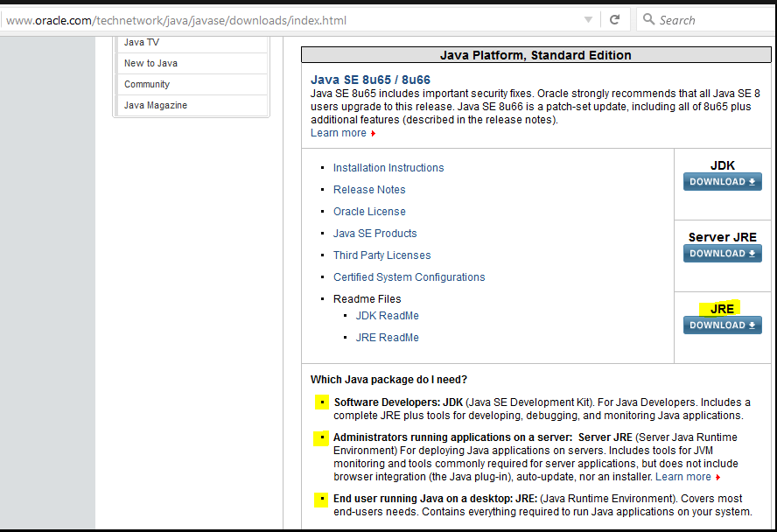The image size is (777, 532).
Task: Go to Community in sidebar
Action: click(147, 84)
